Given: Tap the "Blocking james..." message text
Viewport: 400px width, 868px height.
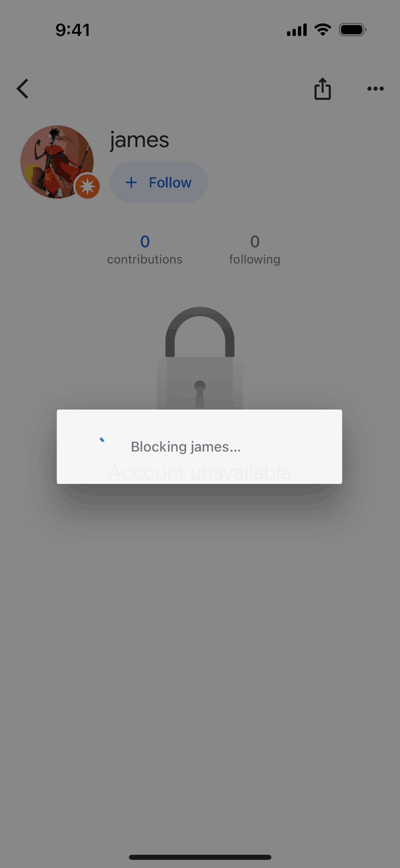Looking at the screenshot, I should [186, 447].
